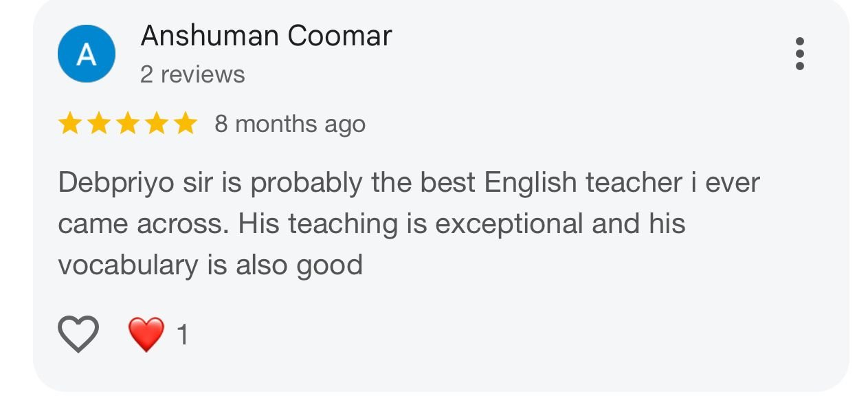This screenshot has width=868, height=407.
Task: Open reviewer name Anshuman Coomar
Action: coord(266,36)
